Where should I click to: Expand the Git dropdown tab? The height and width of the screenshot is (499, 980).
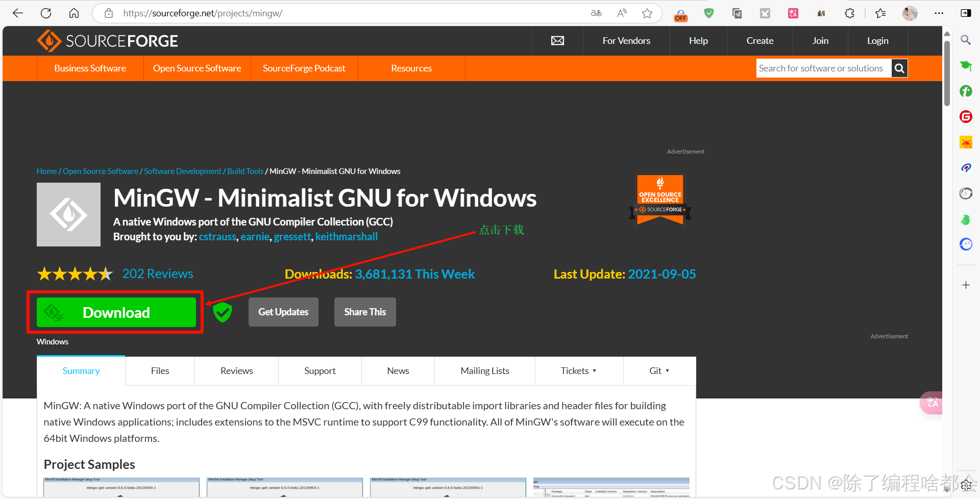coord(659,371)
